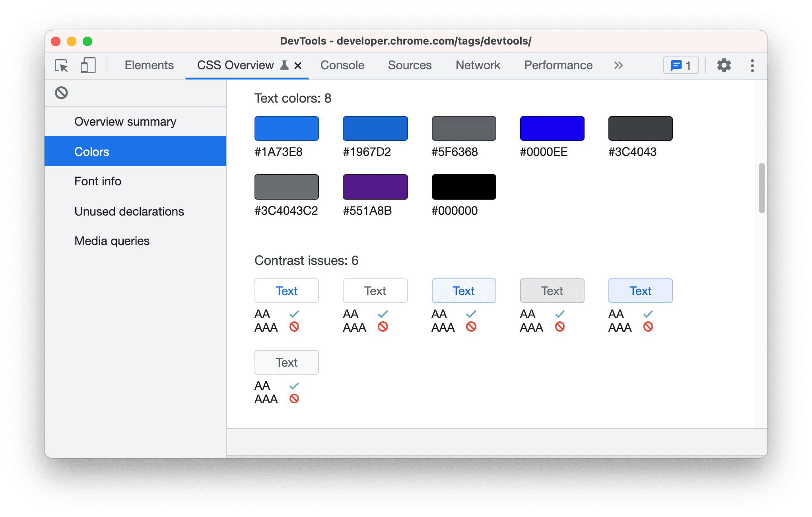Click the first contrast issue Text button
Viewport: 812px width, 517px height.
[286, 290]
